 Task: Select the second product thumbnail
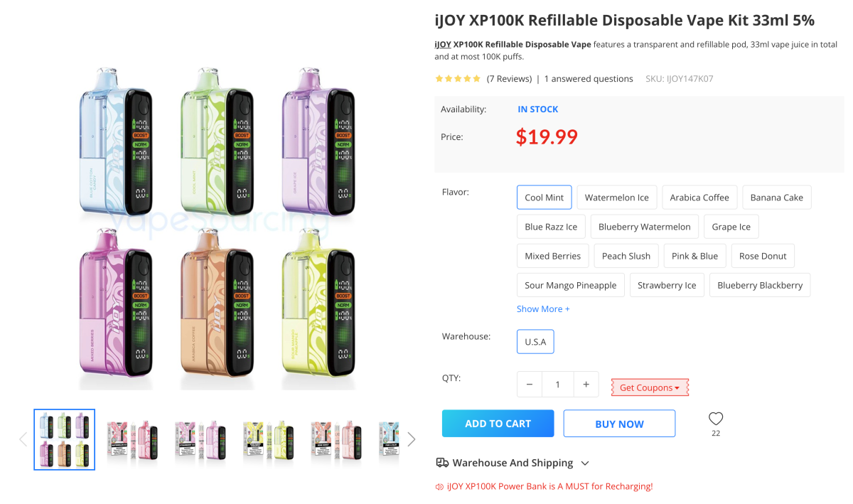click(132, 439)
